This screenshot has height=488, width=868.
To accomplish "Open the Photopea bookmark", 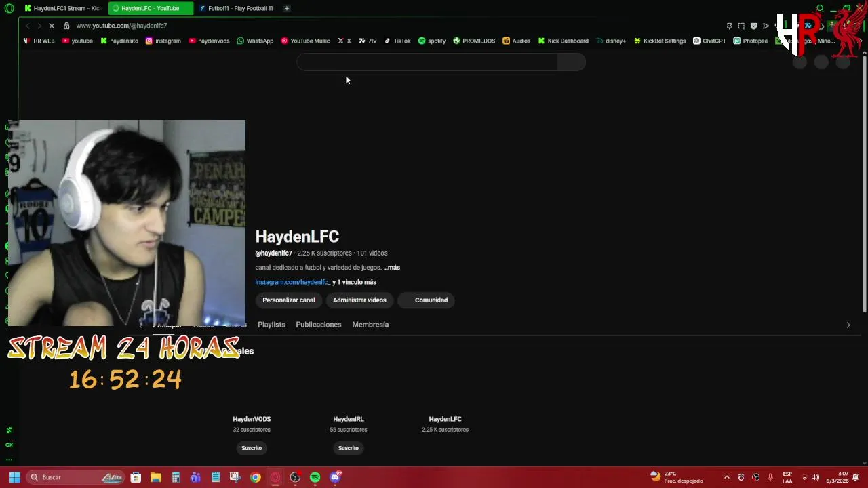I will point(751,41).
